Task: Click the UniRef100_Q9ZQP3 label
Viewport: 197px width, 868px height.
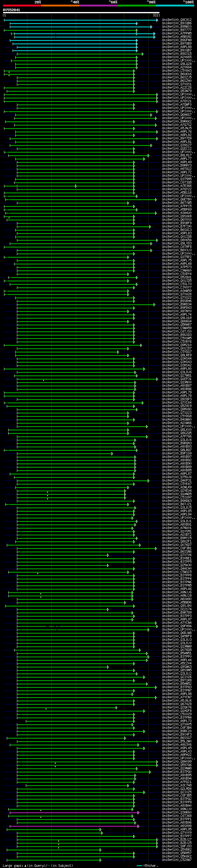Action: pyautogui.click(x=177, y=399)
